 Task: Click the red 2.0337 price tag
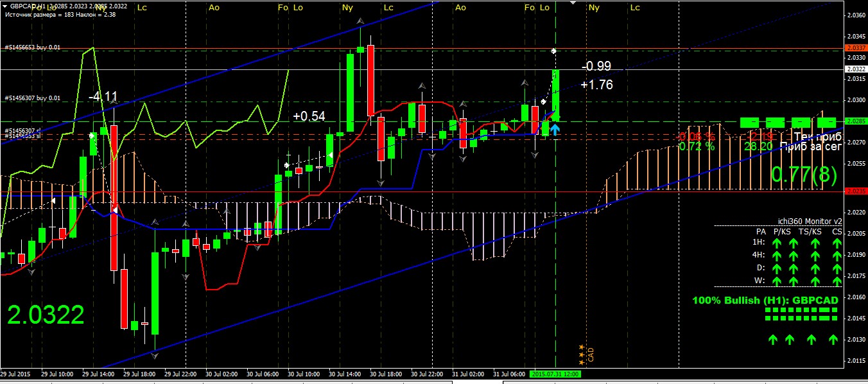pos(855,48)
